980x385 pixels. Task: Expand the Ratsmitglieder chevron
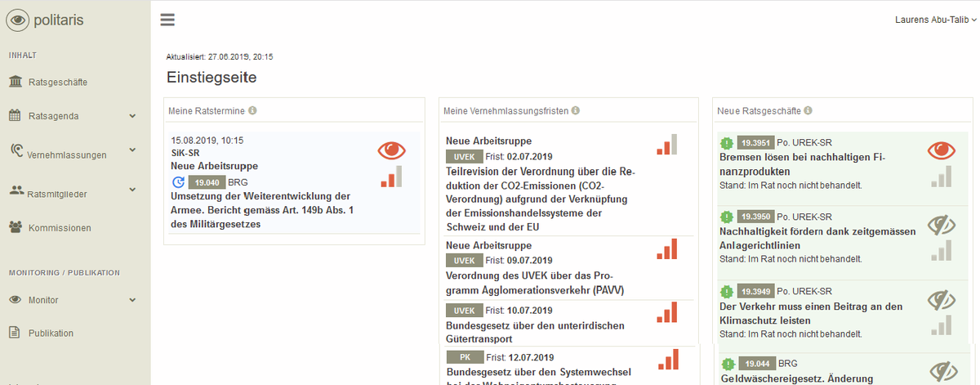tap(132, 190)
